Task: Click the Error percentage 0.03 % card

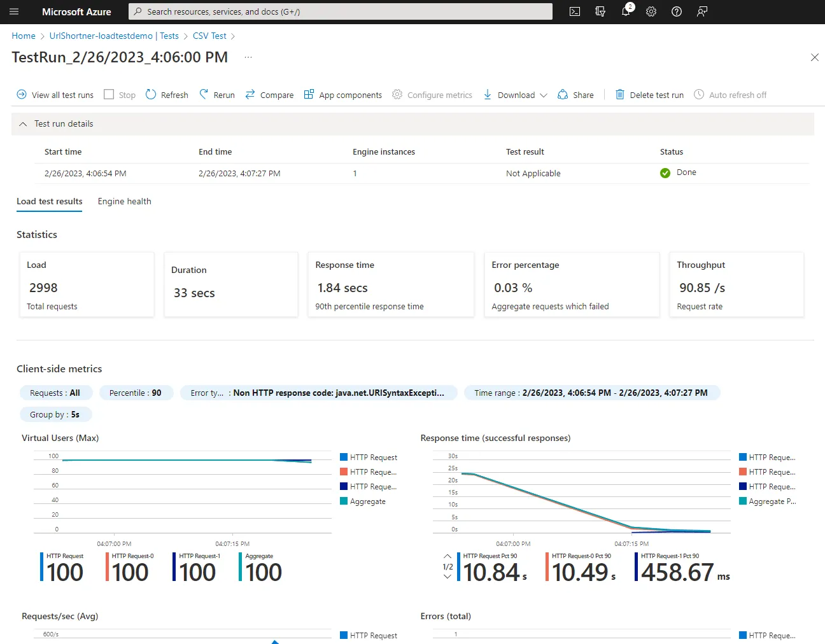Action: click(x=572, y=284)
